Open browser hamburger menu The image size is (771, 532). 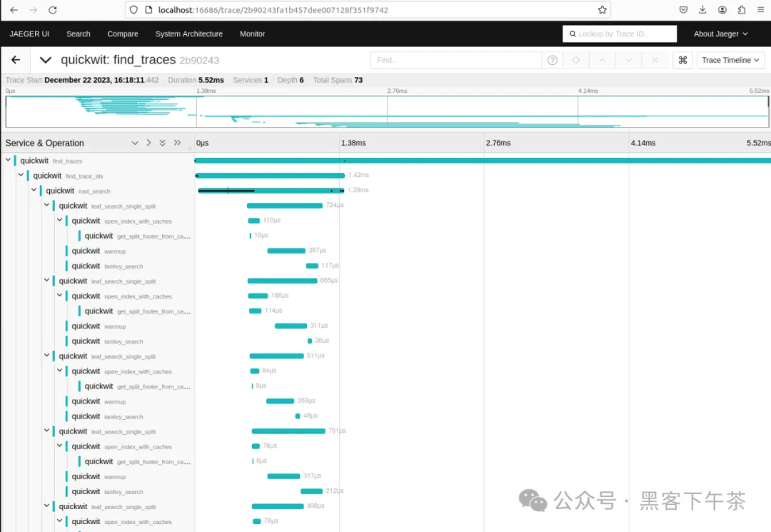760,10
